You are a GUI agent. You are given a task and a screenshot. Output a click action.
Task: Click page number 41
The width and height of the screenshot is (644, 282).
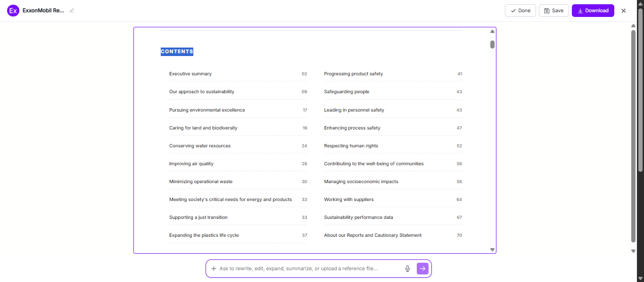[x=460, y=74]
